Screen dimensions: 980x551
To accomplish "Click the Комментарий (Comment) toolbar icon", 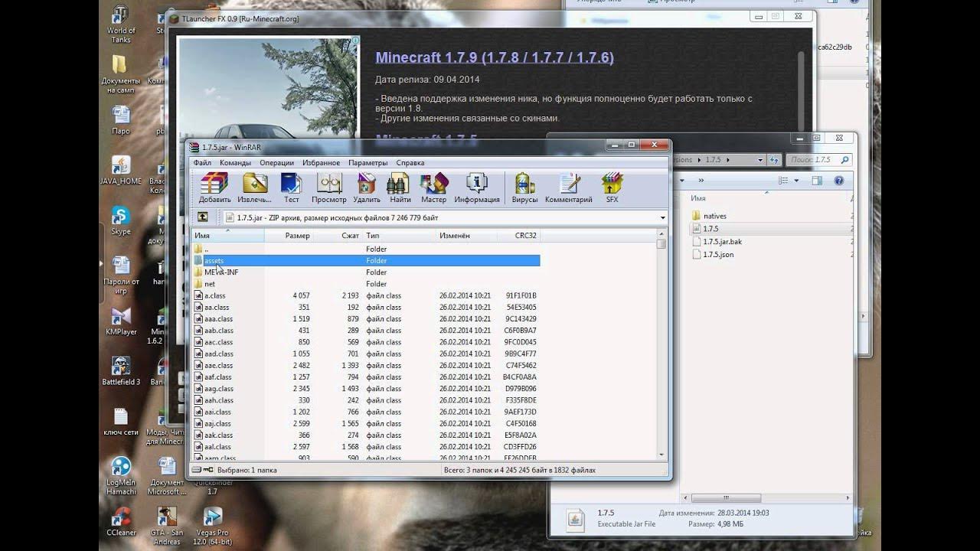I will click(x=569, y=187).
